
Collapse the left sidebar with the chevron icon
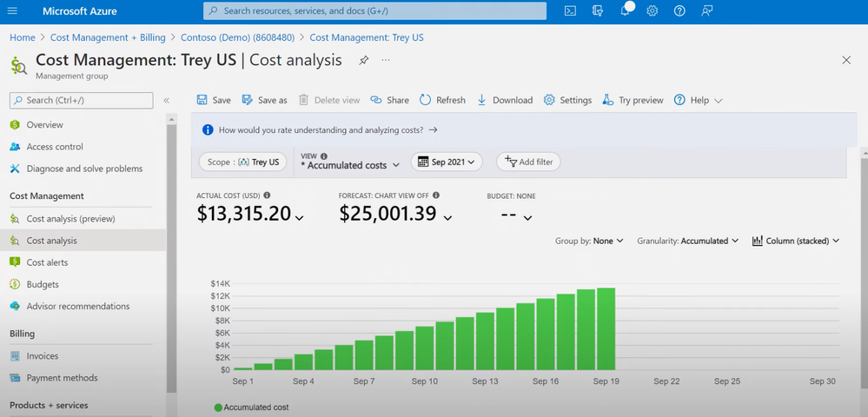click(166, 101)
